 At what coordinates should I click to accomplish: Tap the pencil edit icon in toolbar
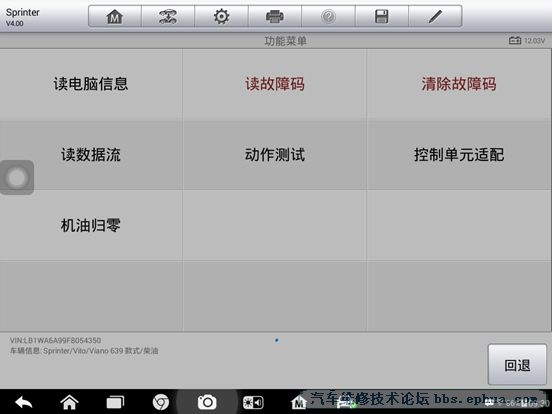click(x=435, y=16)
